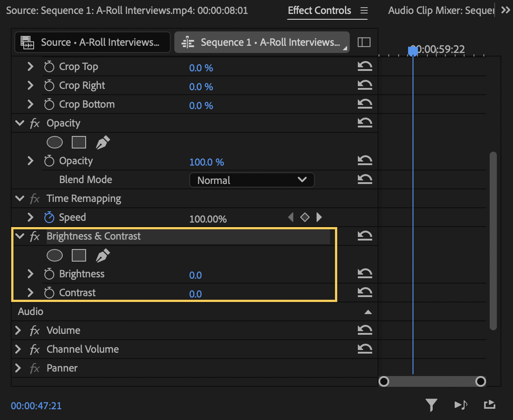Toggle Crop Right stopwatch animation
This screenshot has width=513, height=420.
49,85
